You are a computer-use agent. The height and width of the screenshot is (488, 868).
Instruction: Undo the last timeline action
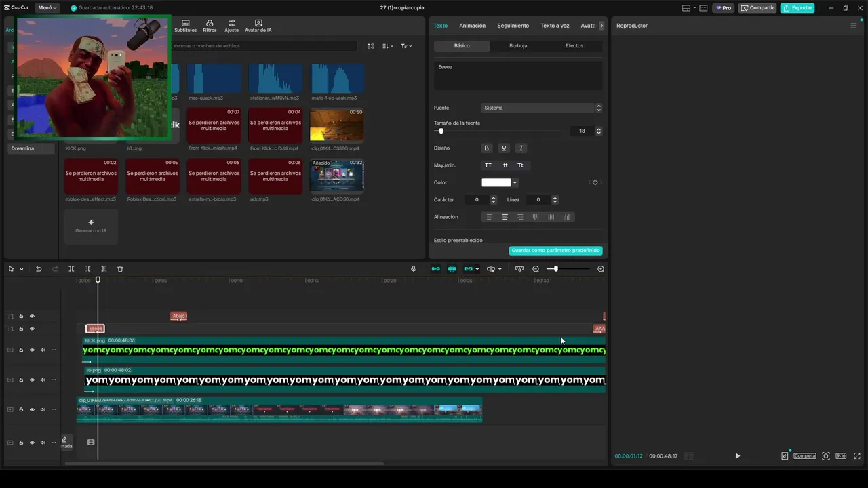point(39,269)
